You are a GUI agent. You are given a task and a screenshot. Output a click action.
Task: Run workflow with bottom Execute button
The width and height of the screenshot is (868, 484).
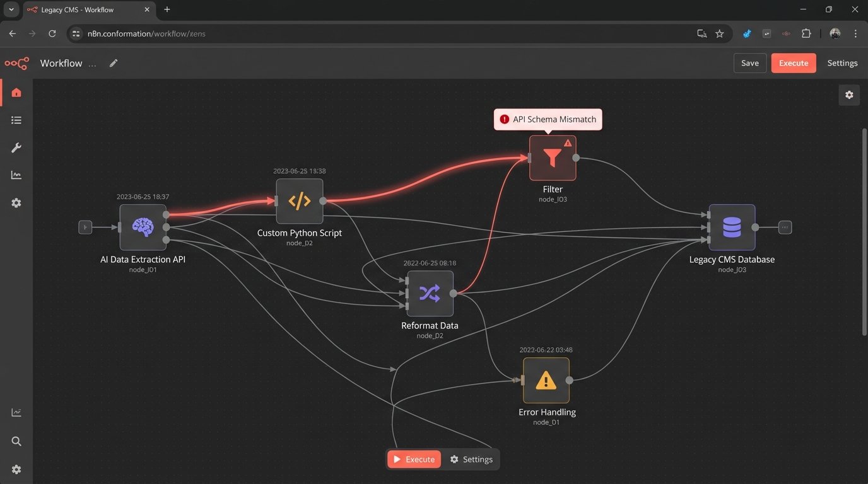414,459
